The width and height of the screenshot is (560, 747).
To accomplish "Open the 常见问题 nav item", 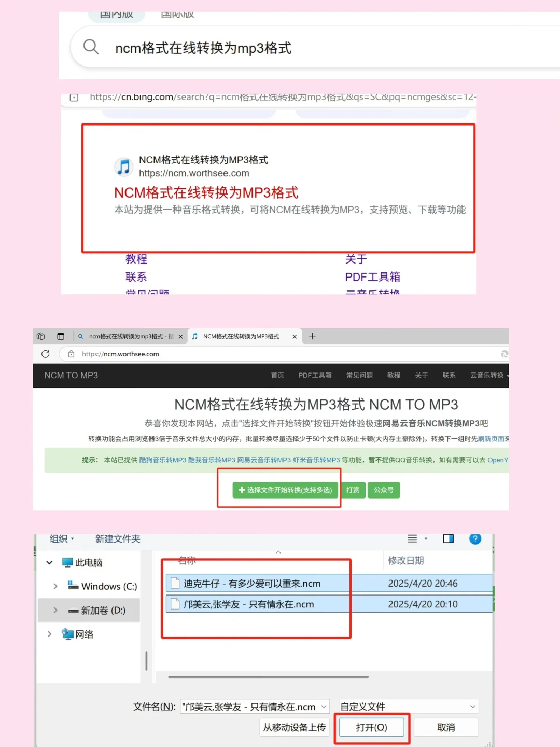I will pos(359,375).
